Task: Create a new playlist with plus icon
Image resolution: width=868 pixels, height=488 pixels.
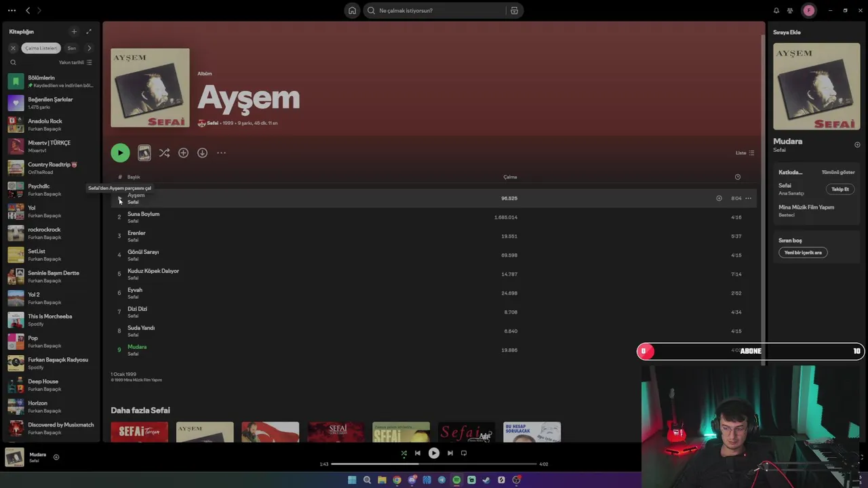Action: [74, 31]
